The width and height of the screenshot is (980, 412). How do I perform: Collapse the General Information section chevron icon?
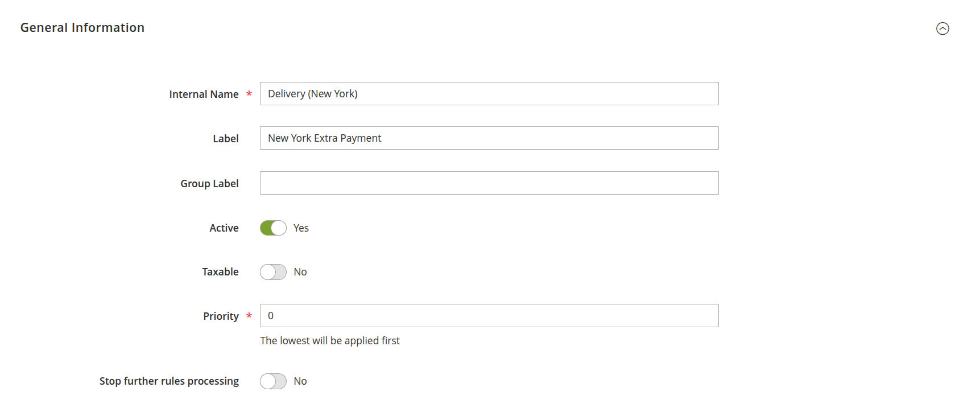tap(942, 28)
